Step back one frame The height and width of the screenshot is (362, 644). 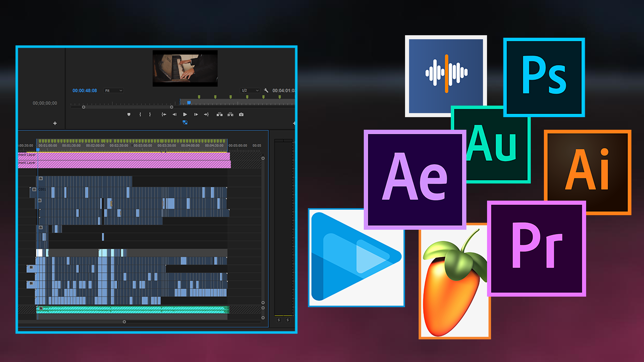pos(175,115)
